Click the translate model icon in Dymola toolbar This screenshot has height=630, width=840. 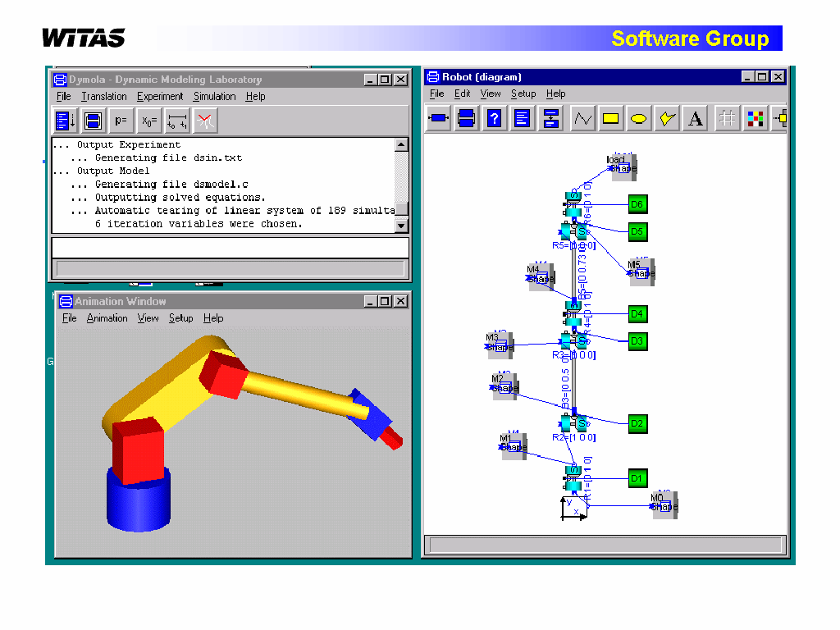pyautogui.click(x=66, y=121)
